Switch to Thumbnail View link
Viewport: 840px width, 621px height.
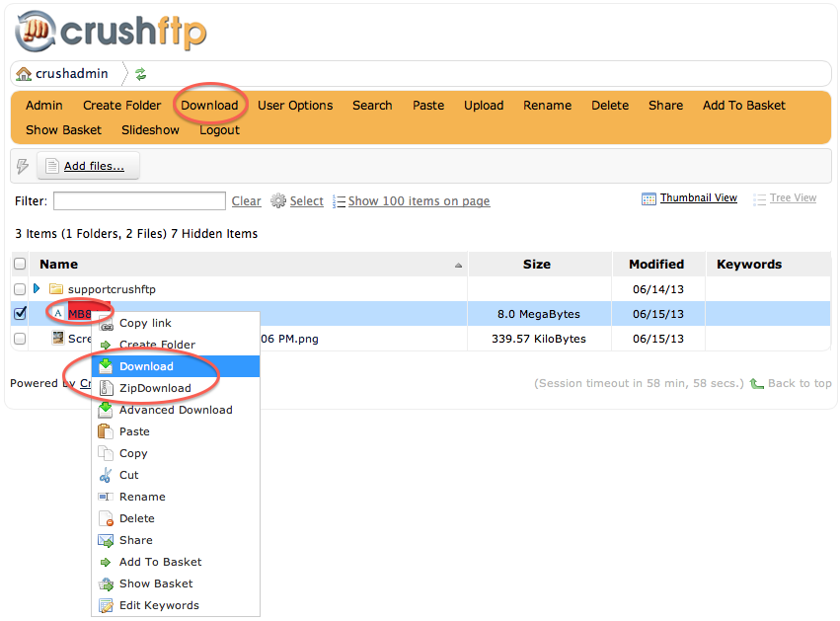pyautogui.click(x=699, y=197)
